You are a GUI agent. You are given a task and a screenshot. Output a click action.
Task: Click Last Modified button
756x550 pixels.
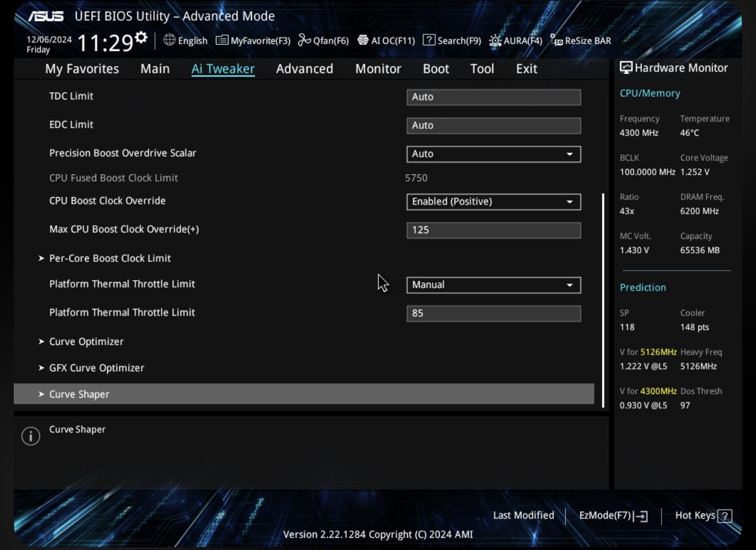pos(523,515)
